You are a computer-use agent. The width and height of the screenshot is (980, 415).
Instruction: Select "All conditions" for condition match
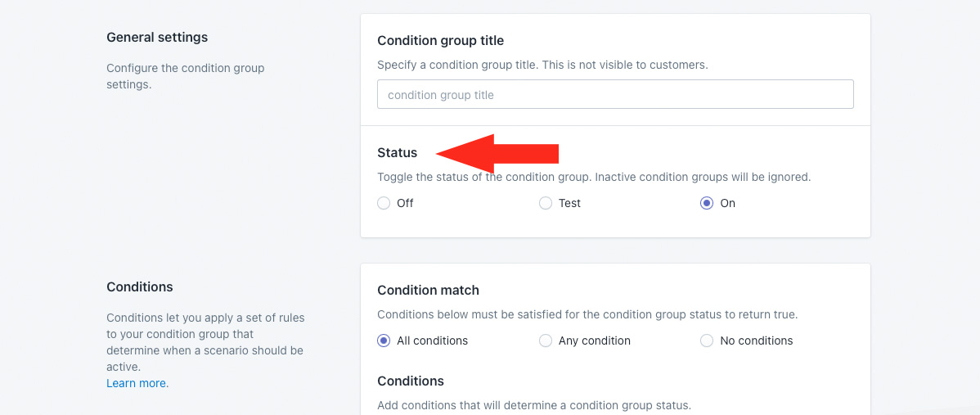384,341
